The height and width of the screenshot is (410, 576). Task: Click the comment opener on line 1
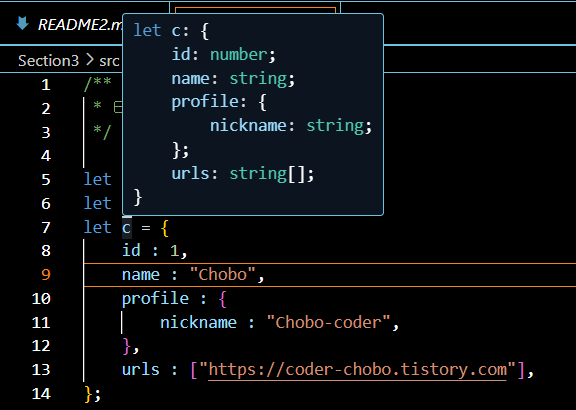click(98, 83)
